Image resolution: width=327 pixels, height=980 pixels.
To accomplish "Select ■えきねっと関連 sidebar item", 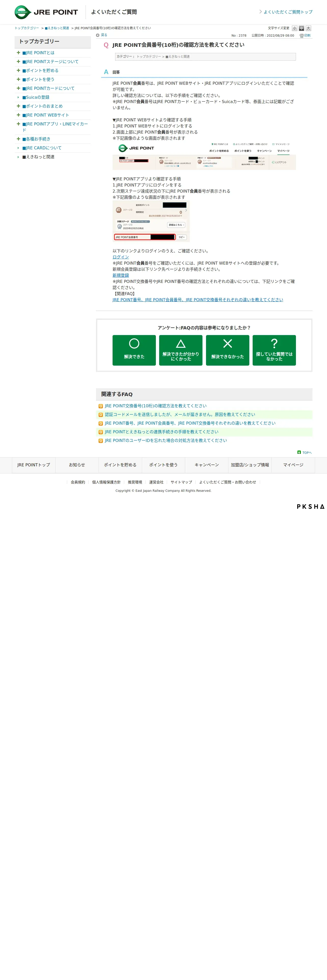I will point(38,157).
